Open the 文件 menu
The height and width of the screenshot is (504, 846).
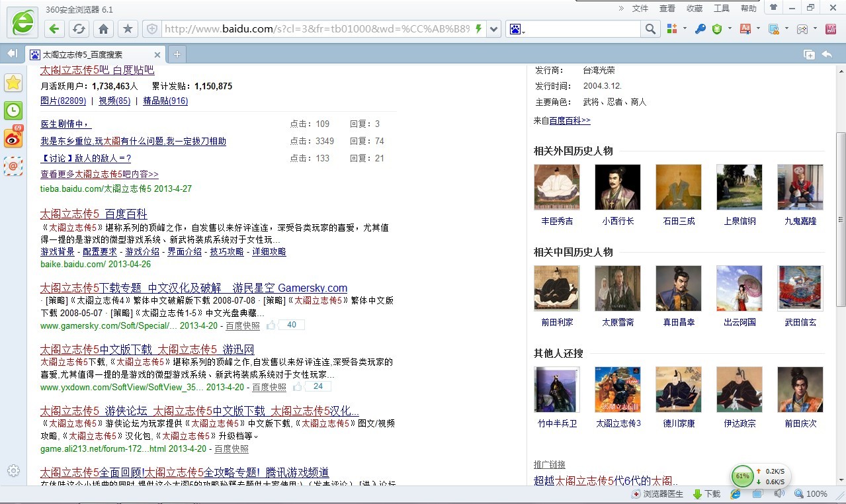coord(640,9)
